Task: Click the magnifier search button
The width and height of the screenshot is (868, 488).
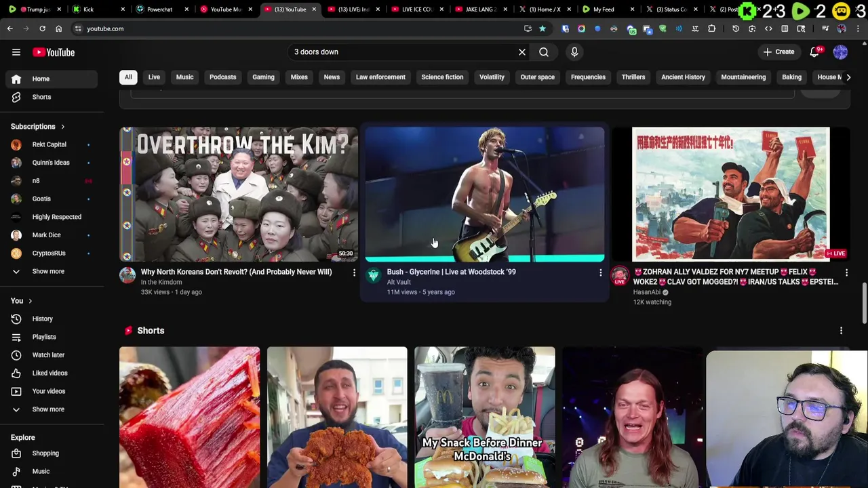Action: click(544, 52)
